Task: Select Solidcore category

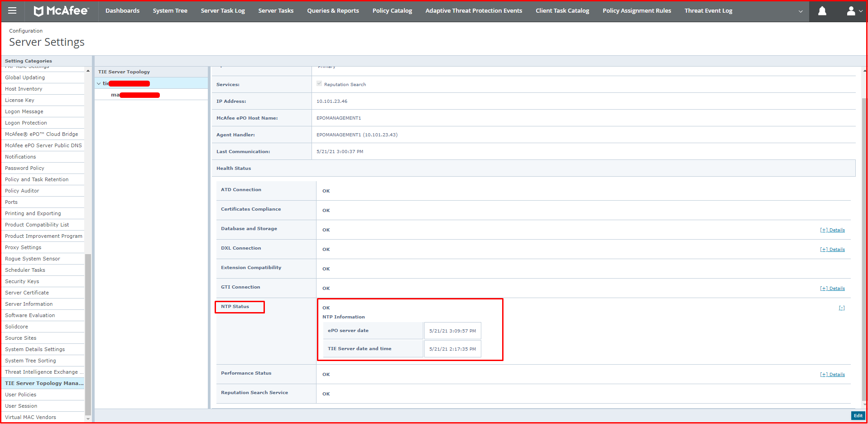Action: click(x=43, y=327)
